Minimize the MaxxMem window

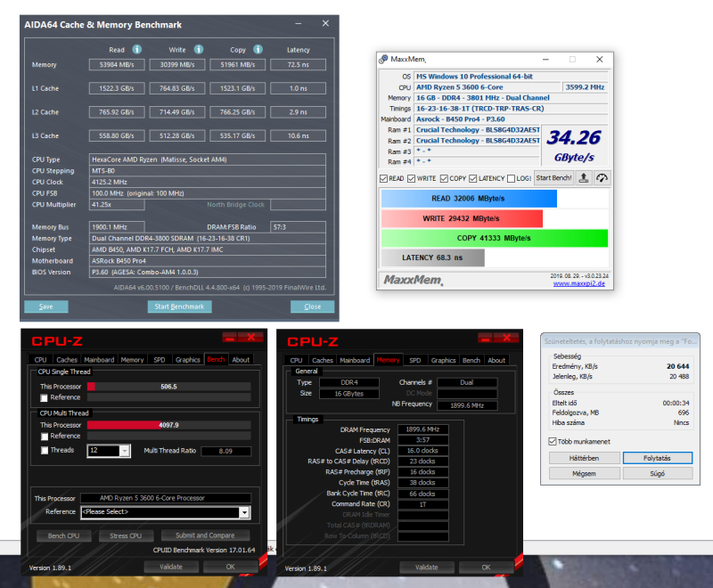pyautogui.click(x=545, y=59)
